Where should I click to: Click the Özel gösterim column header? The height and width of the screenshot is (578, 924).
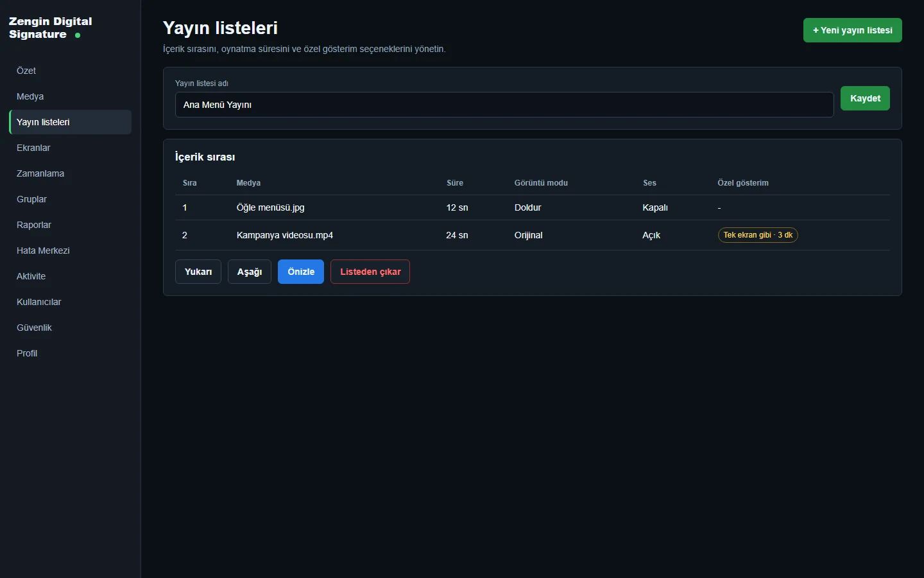(x=743, y=183)
